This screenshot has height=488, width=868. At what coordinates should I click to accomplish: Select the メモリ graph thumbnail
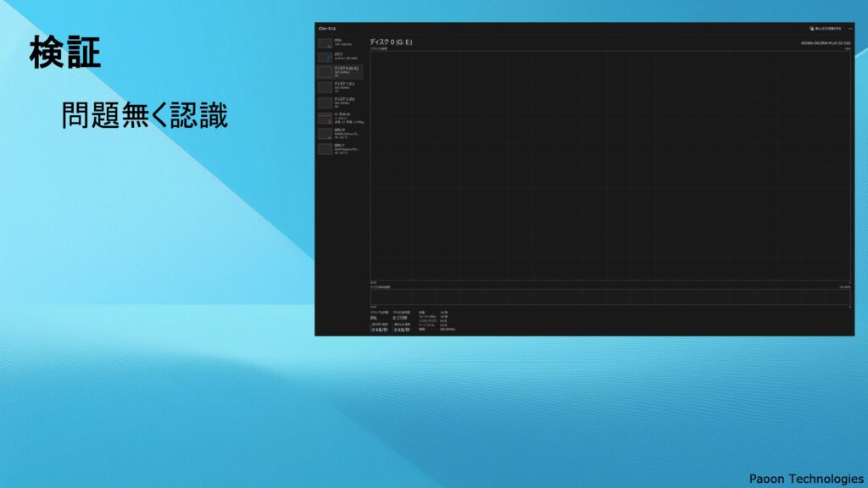point(325,58)
